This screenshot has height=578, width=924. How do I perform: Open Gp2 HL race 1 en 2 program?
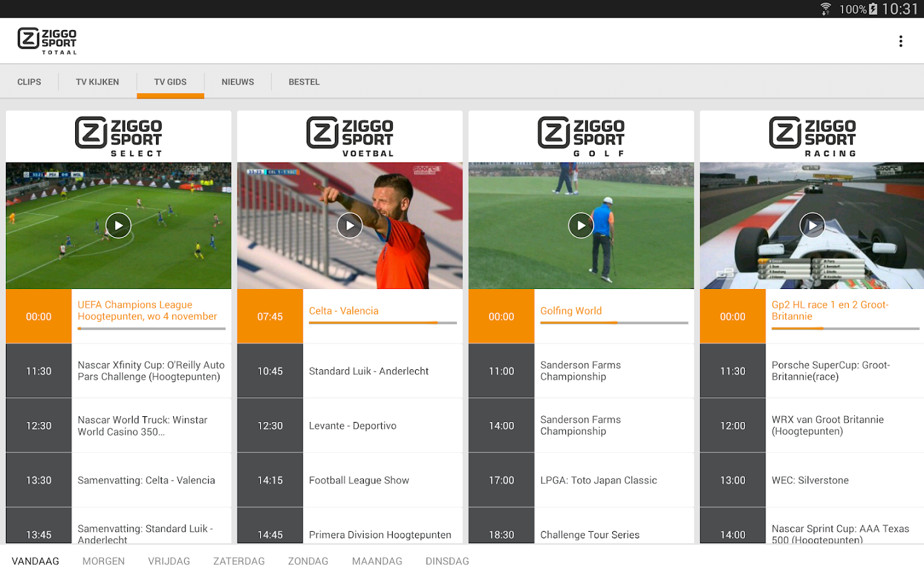(x=812, y=316)
